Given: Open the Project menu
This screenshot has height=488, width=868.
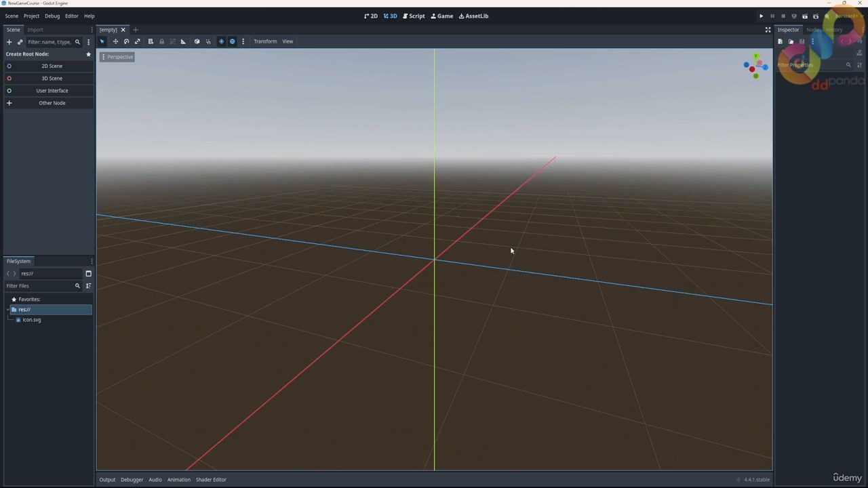Looking at the screenshot, I should point(31,16).
